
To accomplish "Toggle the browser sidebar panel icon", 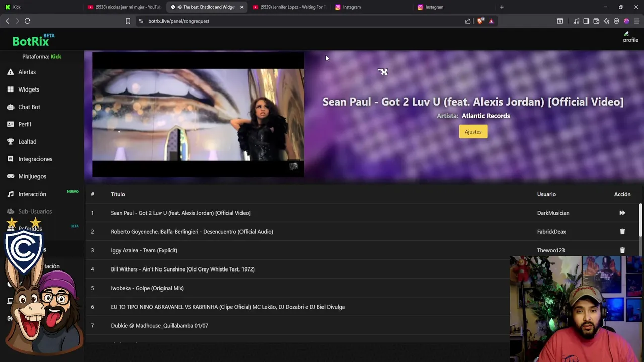I will 586,21.
